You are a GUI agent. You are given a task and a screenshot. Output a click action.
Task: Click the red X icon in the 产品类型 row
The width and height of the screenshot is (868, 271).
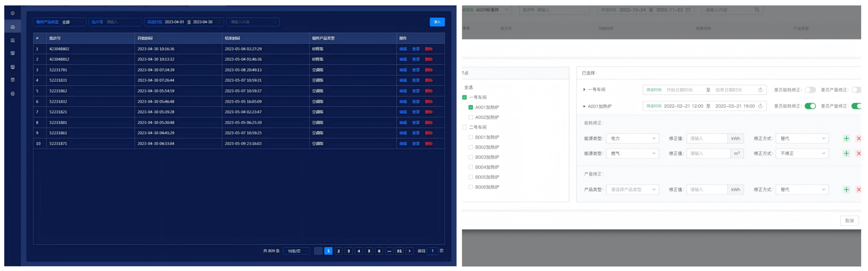coord(859,190)
